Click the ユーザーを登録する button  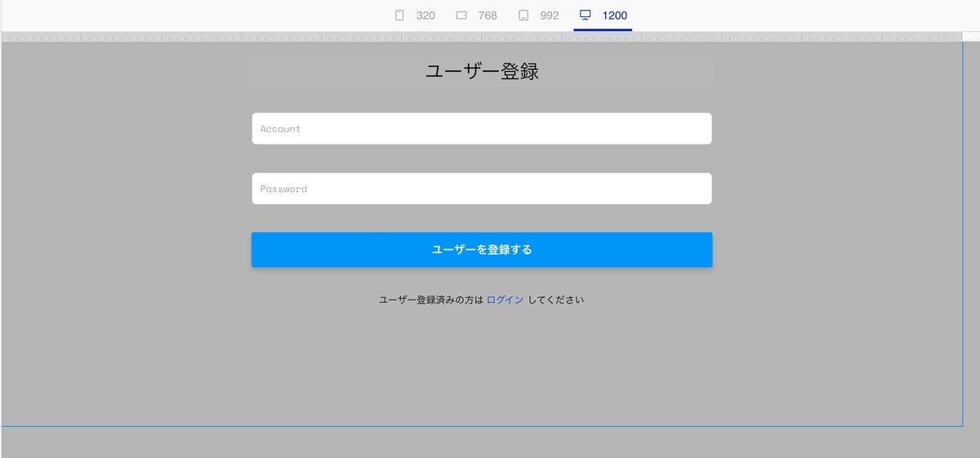482,250
